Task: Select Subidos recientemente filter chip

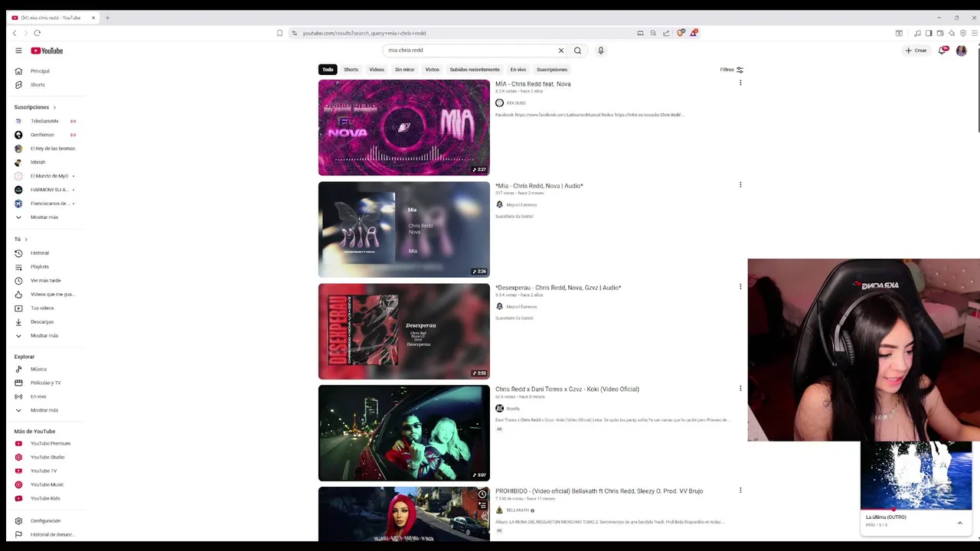Action: pyautogui.click(x=475, y=70)
